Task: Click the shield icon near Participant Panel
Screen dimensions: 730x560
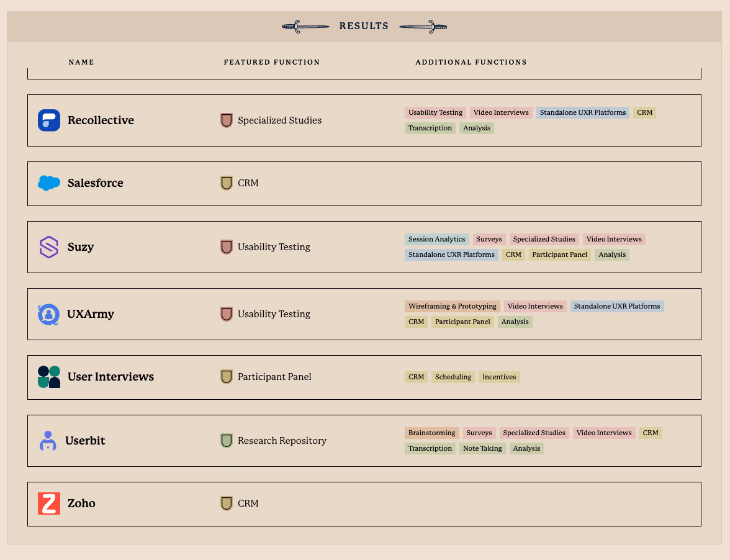Action: coord(226,377)
